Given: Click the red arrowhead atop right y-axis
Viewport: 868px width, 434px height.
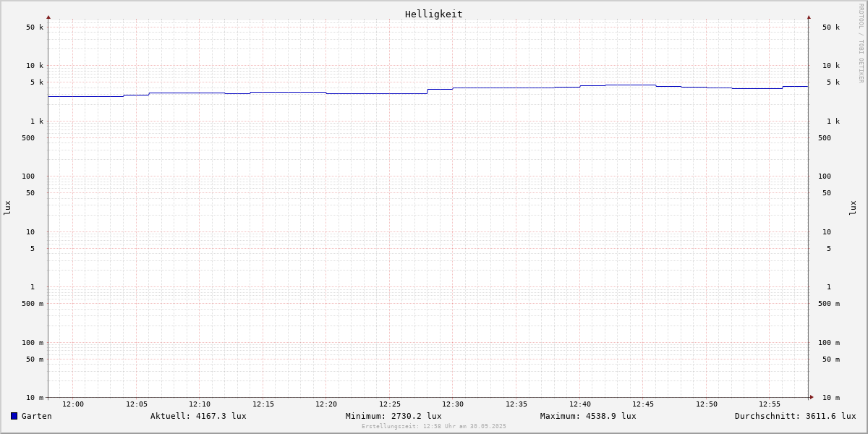Looking at the screenshot, I should [809, 17].
